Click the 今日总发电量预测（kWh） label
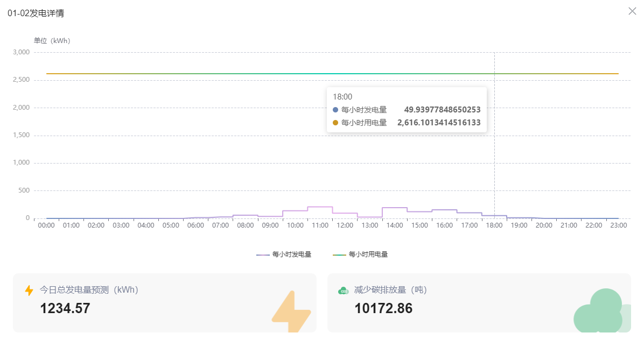The image size is (644, 354). [x=89, y=290]
